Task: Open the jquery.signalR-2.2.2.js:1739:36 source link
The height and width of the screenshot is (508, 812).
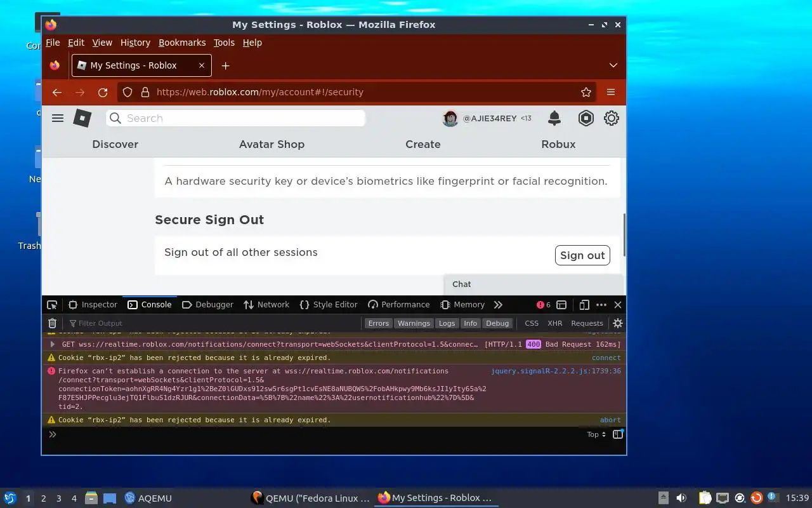Action: (x=556, y=371)
